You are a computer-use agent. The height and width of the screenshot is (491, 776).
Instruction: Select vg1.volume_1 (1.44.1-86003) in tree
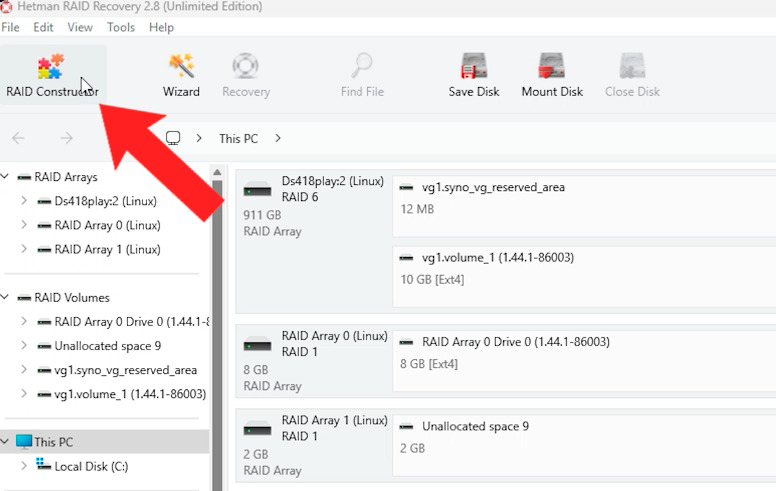130,394
